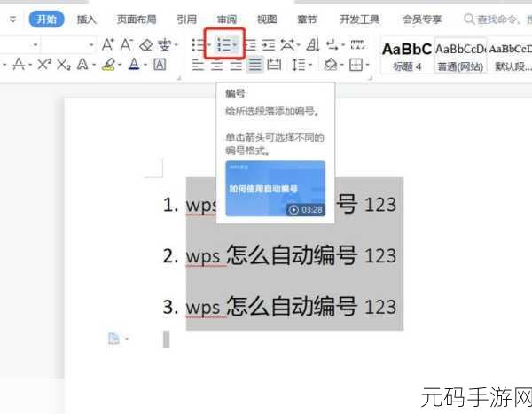Screen dimensions: 532x414
Task: Apply strikethrough to text
Action: pos(19,64)
